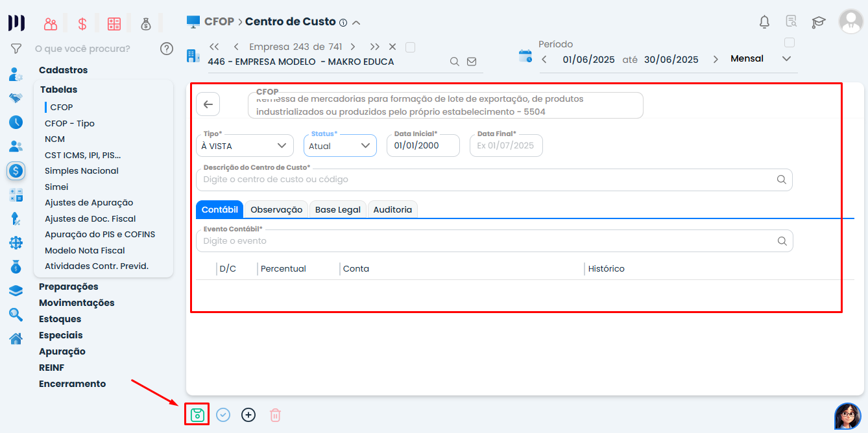Open the notifications bell icon

[x=764, y=21]
